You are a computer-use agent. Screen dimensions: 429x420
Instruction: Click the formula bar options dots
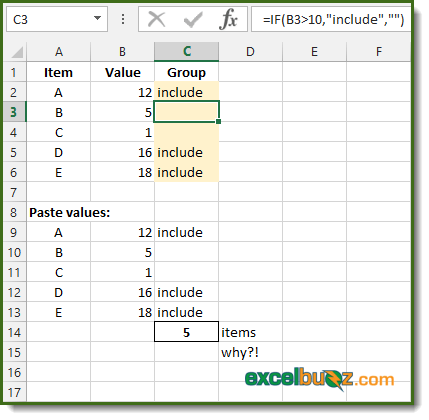123,19
